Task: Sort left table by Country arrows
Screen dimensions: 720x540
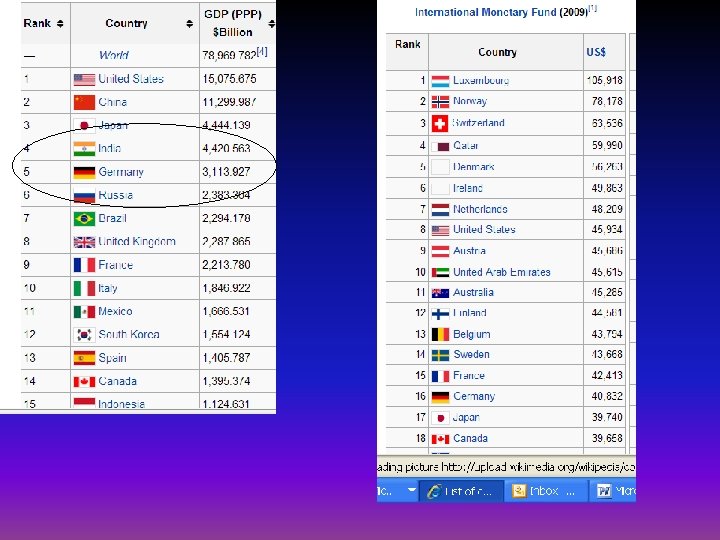Action: tap(189, 23)
